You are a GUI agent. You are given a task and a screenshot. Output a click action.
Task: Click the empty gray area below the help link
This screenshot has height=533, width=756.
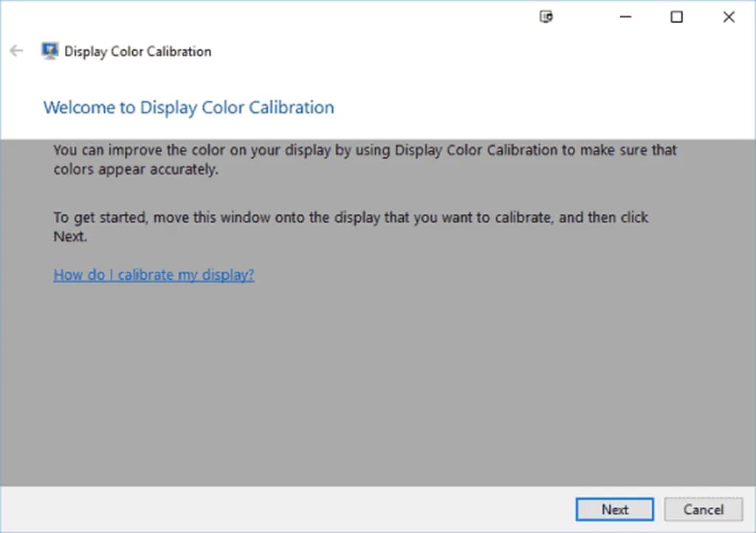click(369, 384)
